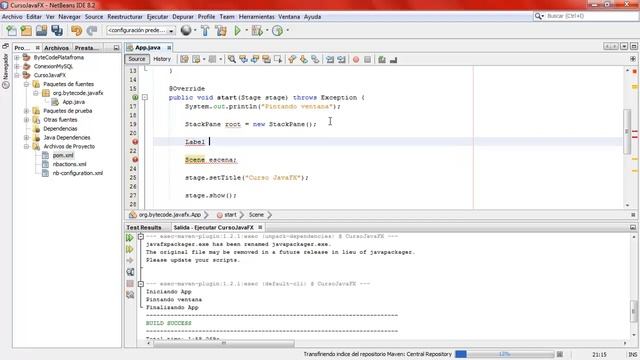
Task: Select nb-configuration.xml in the project tree
Action: (x=78, y=173)
